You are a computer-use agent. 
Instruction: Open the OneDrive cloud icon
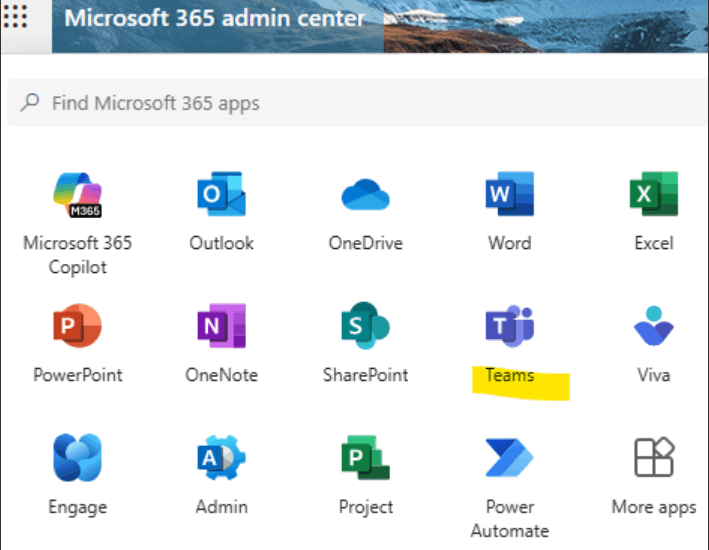pos(365,195)
